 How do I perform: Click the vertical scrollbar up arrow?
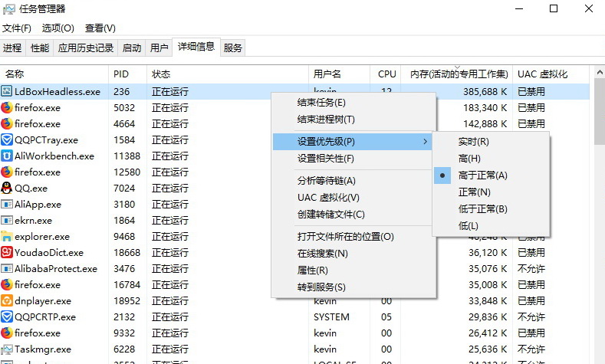[600, 72]
